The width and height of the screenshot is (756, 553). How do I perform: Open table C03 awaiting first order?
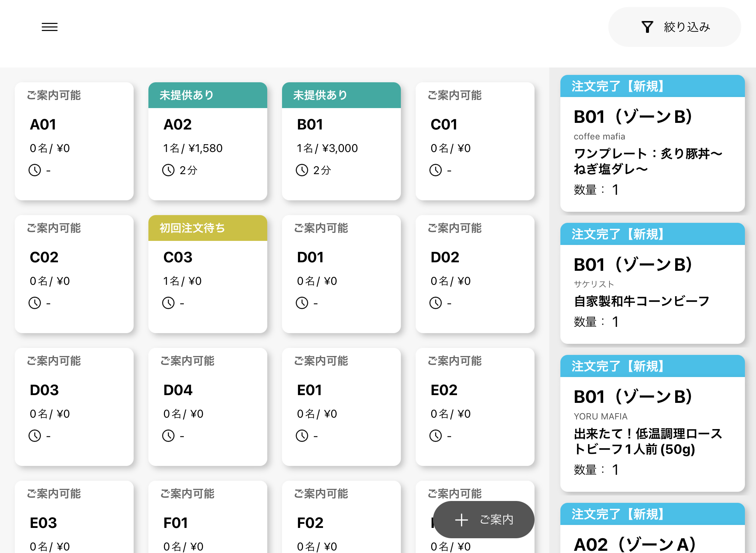pyautogui.click(x=207, y=274)
